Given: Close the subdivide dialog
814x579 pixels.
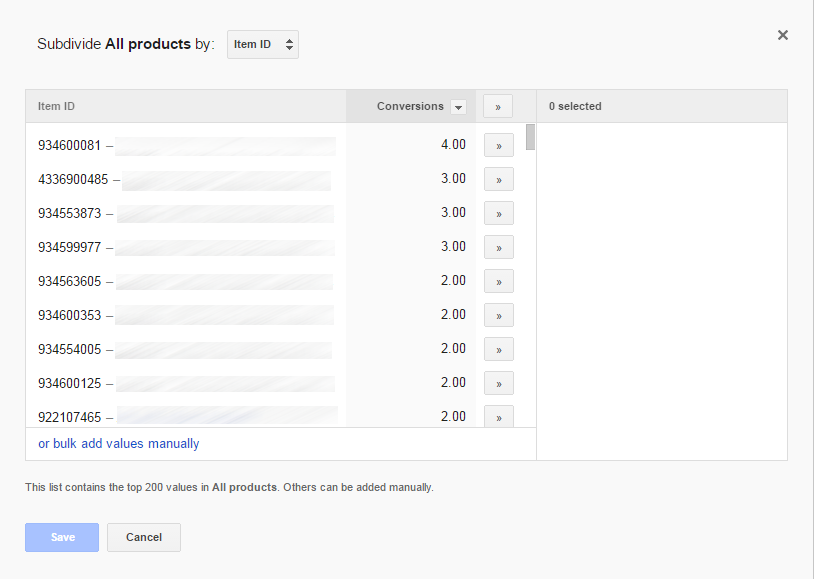Looking at the screenshot, I should 783,34.
